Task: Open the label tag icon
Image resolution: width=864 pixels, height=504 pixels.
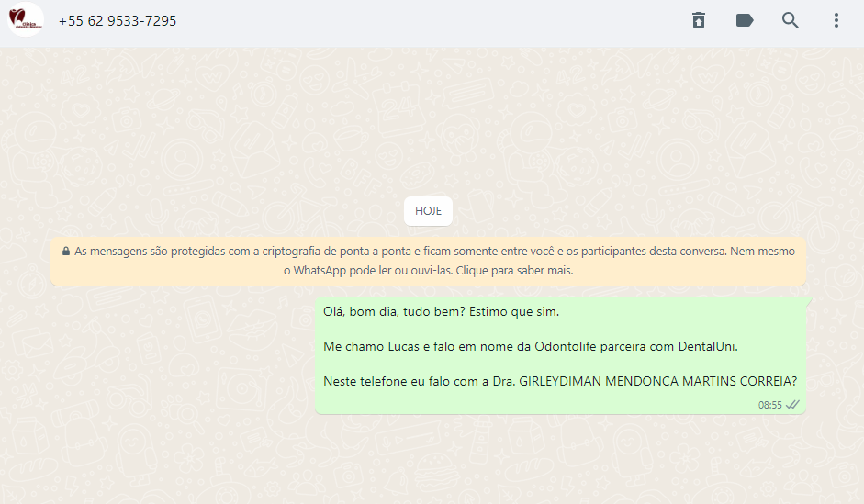Action: (x=745, y=20)
